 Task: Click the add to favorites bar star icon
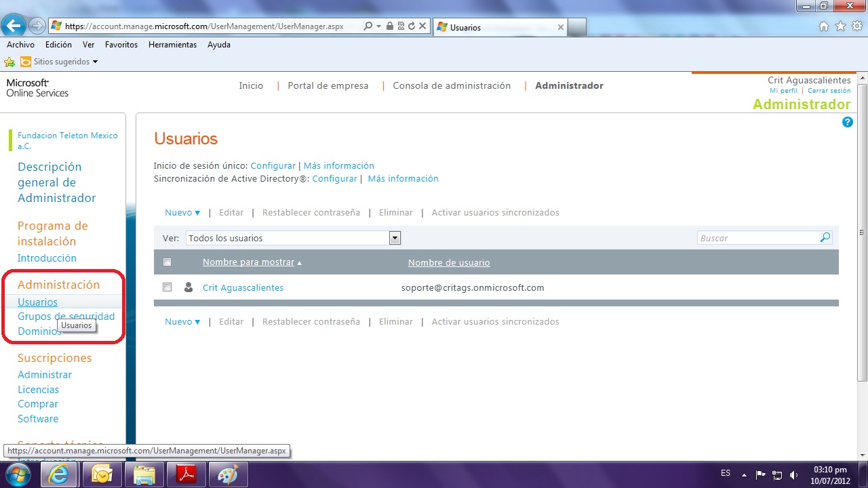(x=9, y=62)
